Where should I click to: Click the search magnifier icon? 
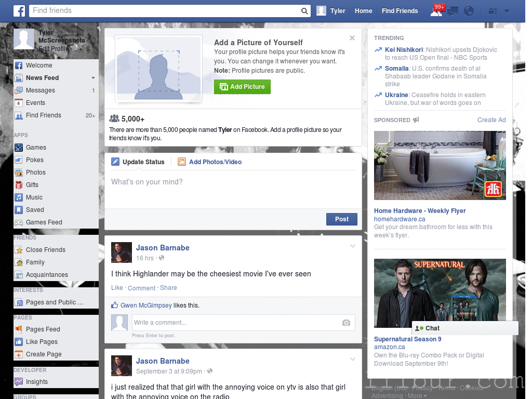304,11
